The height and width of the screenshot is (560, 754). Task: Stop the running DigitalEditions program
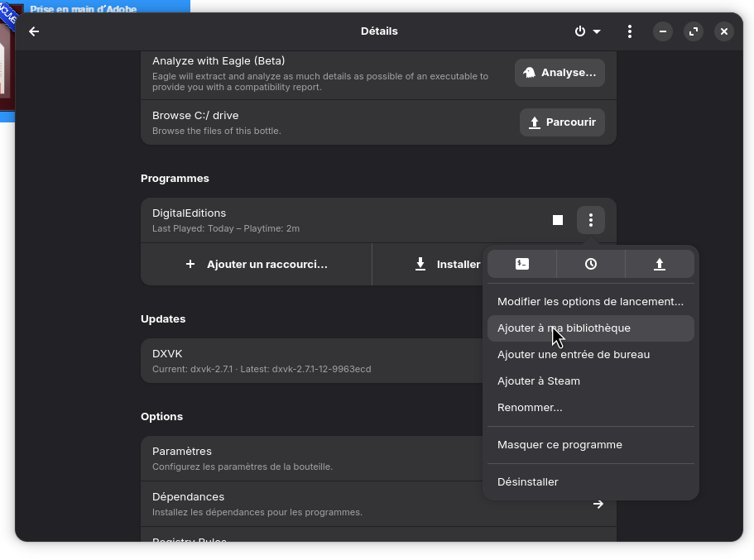click(558, 220)
